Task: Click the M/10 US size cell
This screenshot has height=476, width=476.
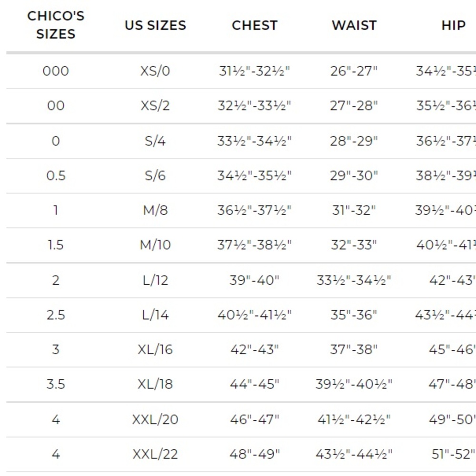Action: pos(155,245)
